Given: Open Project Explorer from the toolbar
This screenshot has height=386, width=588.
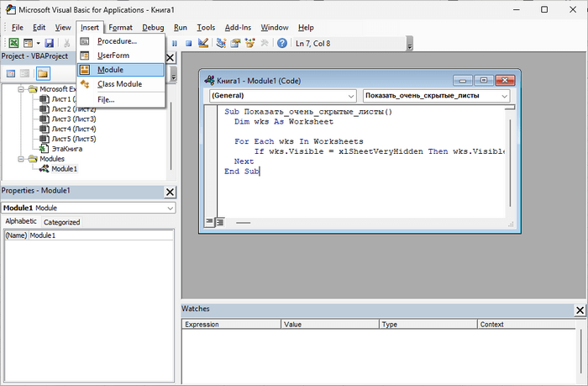Looking at the screenshot, I should tap(222, 43).
